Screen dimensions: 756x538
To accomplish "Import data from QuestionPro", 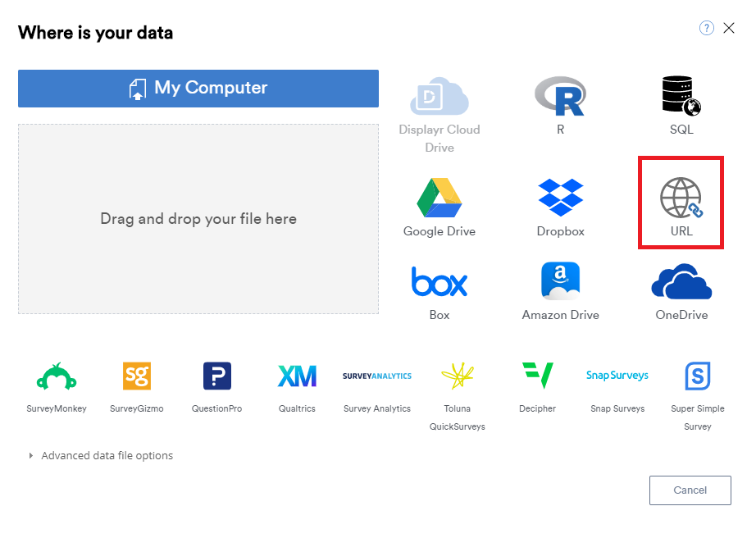I will (217, 376).
